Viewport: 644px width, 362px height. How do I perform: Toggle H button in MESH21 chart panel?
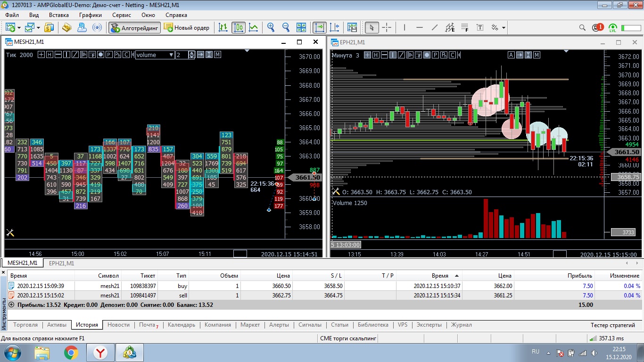[50, 55]
